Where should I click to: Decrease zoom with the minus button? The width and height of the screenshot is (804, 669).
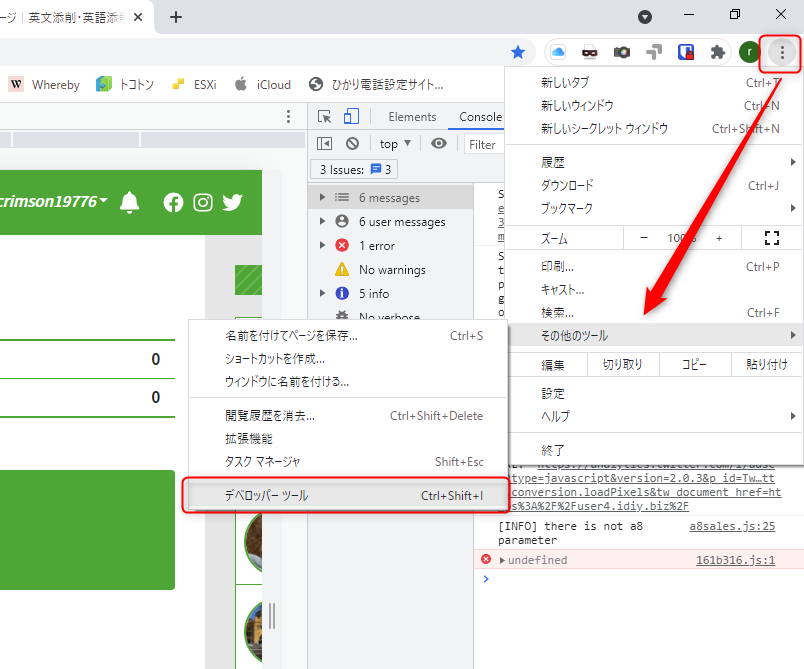pos(644,238)
